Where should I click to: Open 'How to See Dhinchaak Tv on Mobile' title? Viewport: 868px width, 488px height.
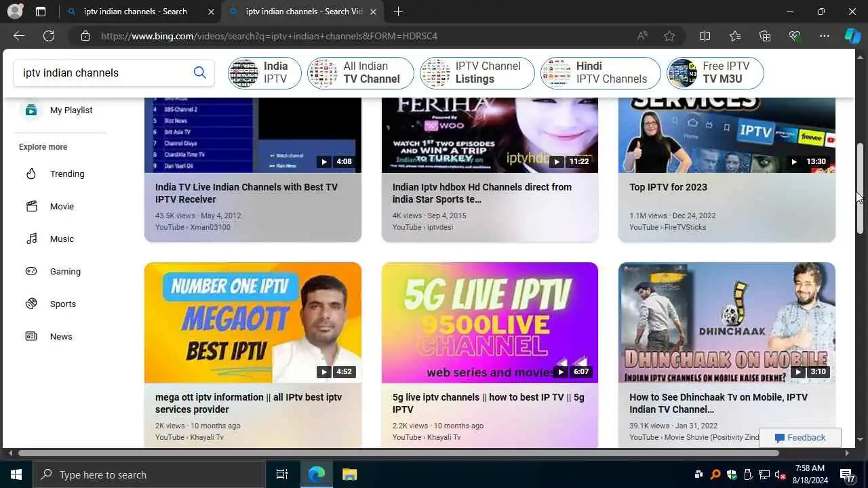718,403
